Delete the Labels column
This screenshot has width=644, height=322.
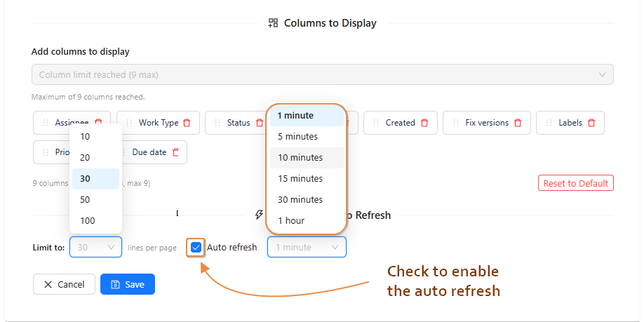pyautogui.click(x=591, y=123)
